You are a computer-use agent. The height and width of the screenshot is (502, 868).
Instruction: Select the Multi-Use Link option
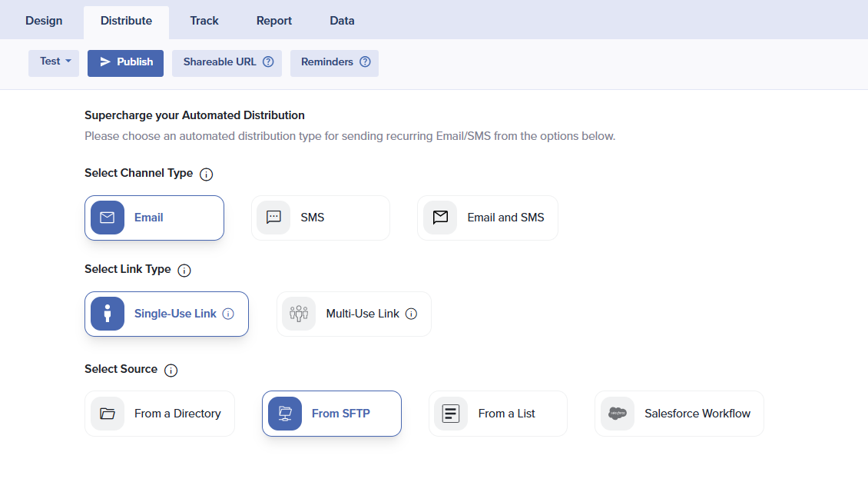[x=353, y=314]
